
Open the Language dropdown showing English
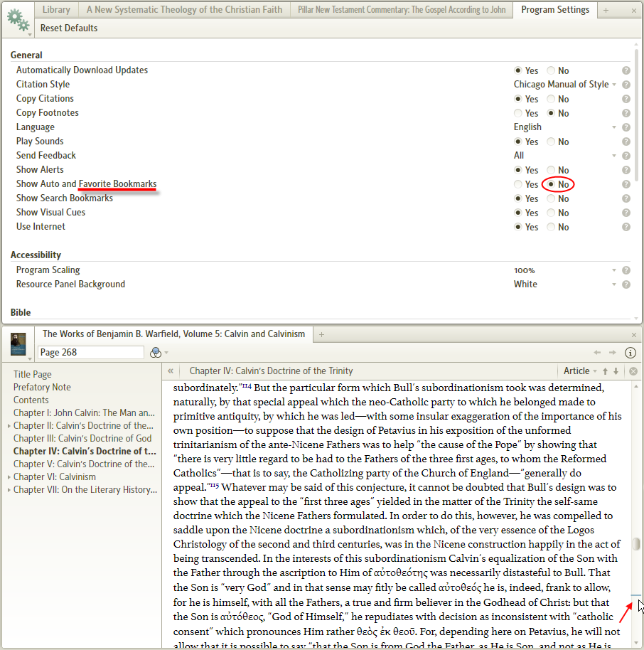[x=565, y=127]
